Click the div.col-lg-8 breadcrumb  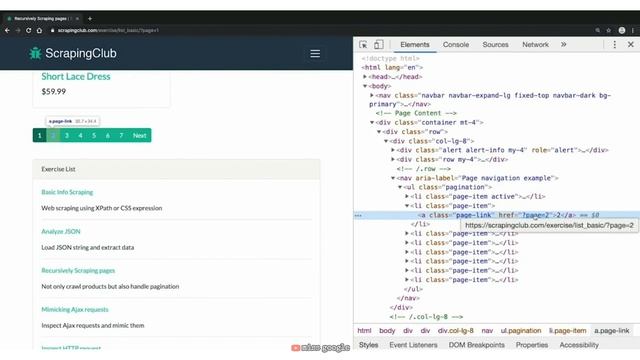pyautogui.click(x=456, y=331)
